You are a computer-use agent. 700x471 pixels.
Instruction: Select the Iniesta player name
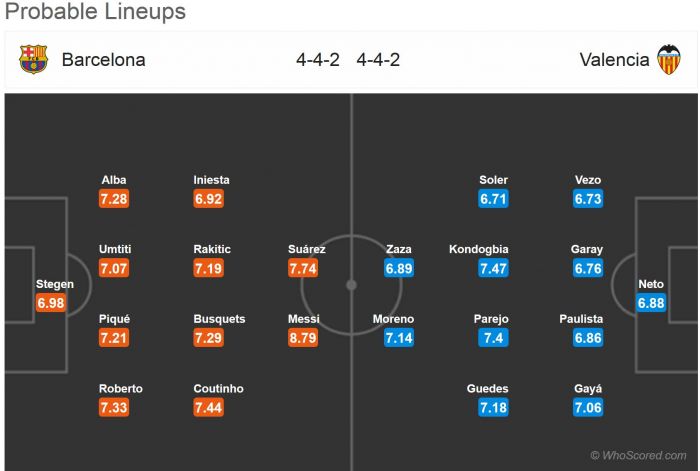211,180
